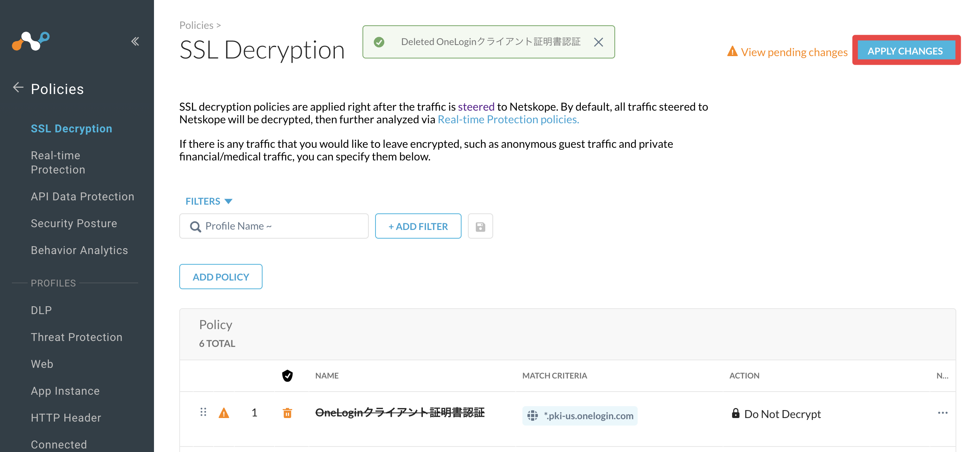980x452 pixels.
Task: Collapse the sidebar with double chevron icon
Action: (x=135, y=41)
